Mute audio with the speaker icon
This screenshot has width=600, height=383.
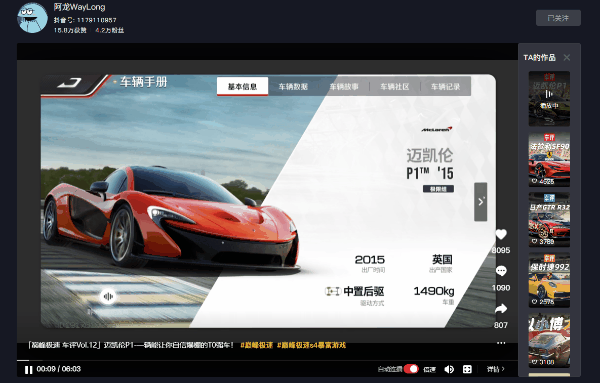click(449, 369)
